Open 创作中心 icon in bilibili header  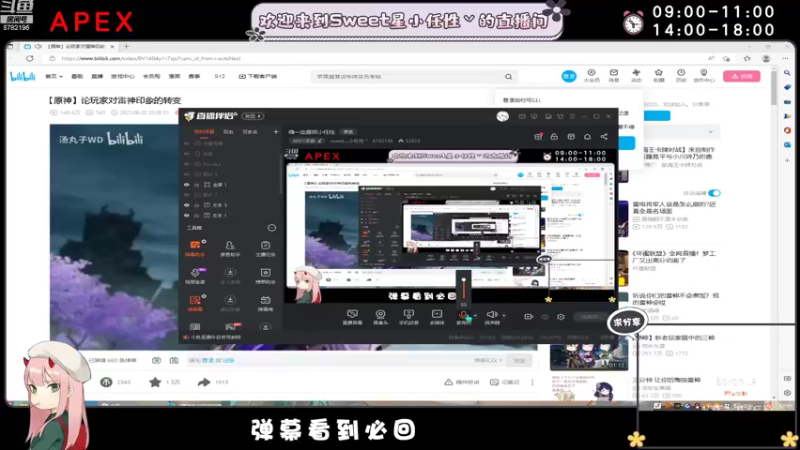[x=704, y=76]
